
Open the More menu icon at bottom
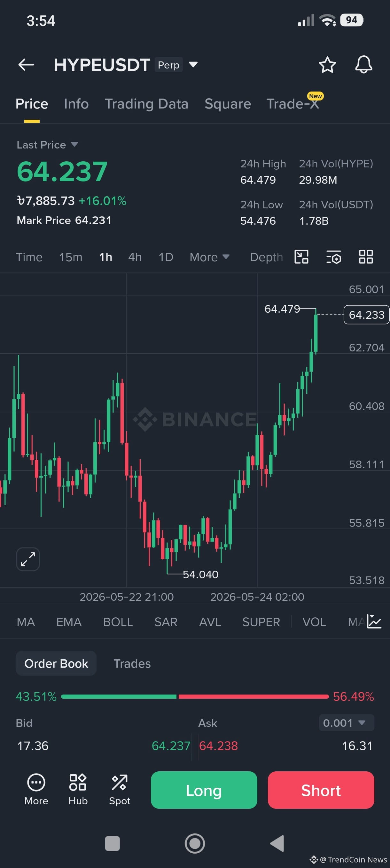tap(36, 790)
